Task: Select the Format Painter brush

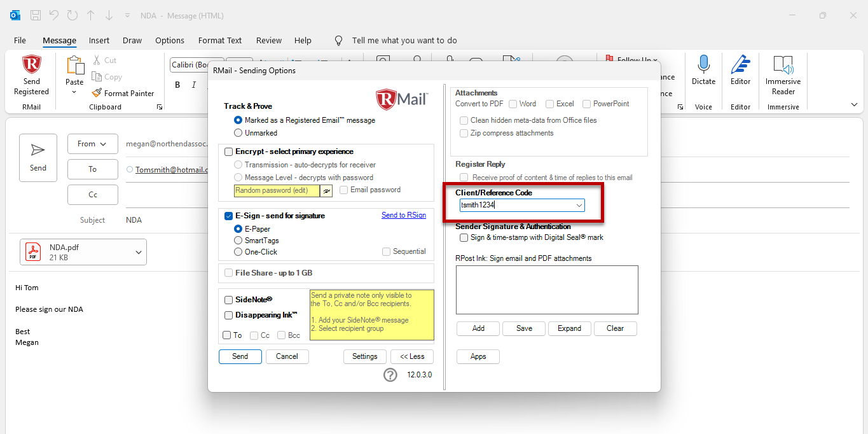Action: pyautogui.click(x=97, y=93)
